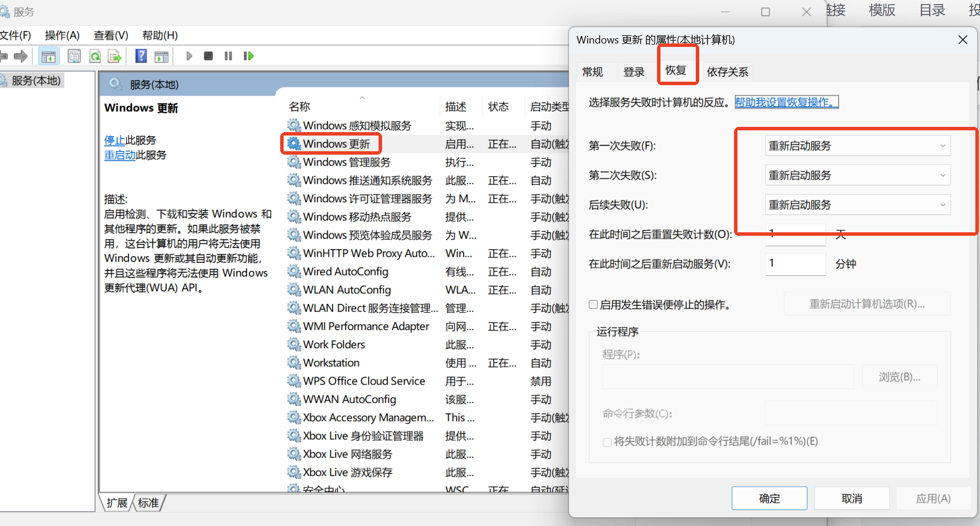The width and height of the screenshot is (980, 526).
Task: Click the Refresh toolbar icon
Action: click(95, 56)
